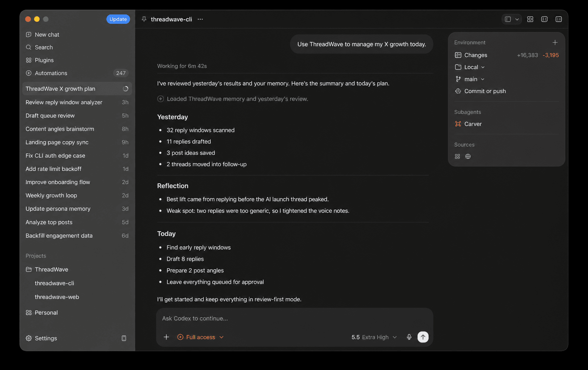
Task: Click the Carver subagent icon
Action: [458, 124]
